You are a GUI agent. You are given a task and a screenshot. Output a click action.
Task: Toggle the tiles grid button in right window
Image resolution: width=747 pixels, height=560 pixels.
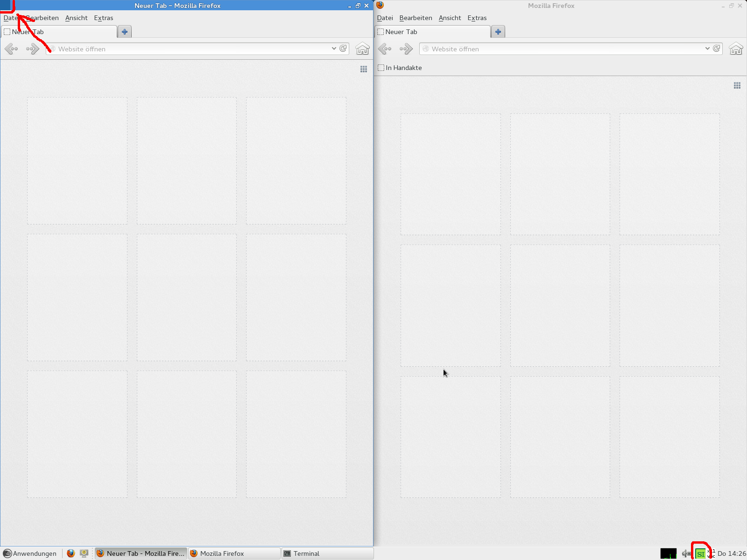coord(737,85)
